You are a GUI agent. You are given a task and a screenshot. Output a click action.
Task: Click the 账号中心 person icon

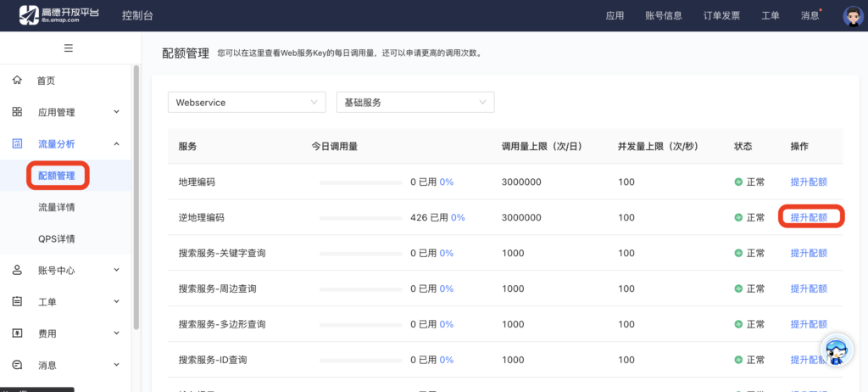[x=17, y=271]
